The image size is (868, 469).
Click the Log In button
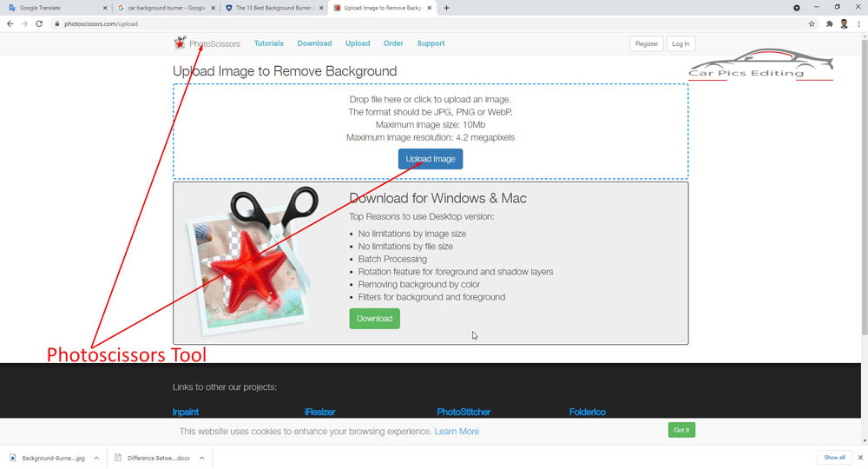[x=681, y=43]
